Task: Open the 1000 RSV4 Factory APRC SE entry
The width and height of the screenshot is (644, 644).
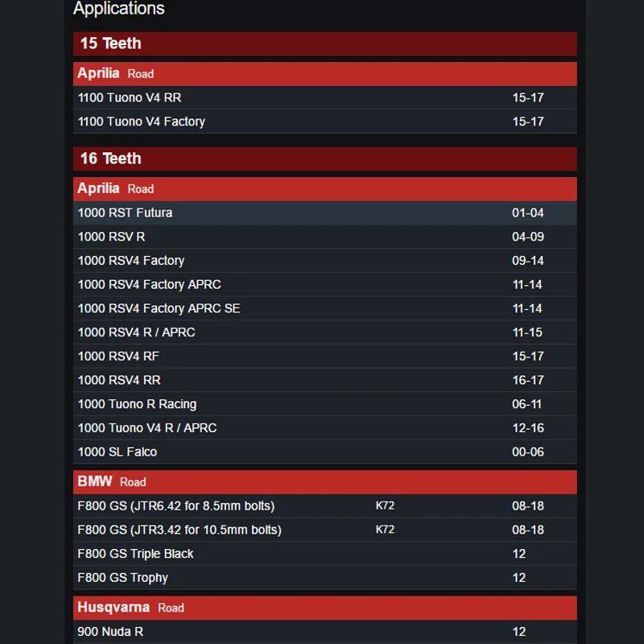Action: pyautogui.click(x=325, y=308)
